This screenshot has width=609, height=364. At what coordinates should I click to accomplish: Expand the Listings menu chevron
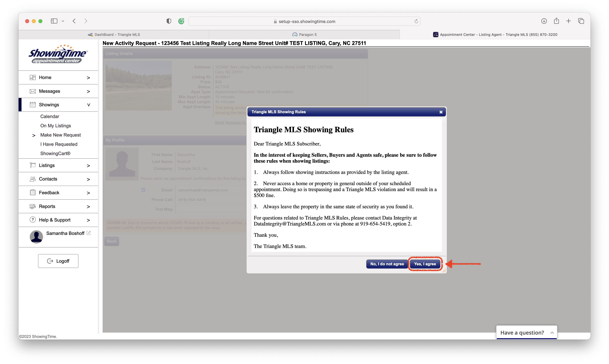[88, 166]
